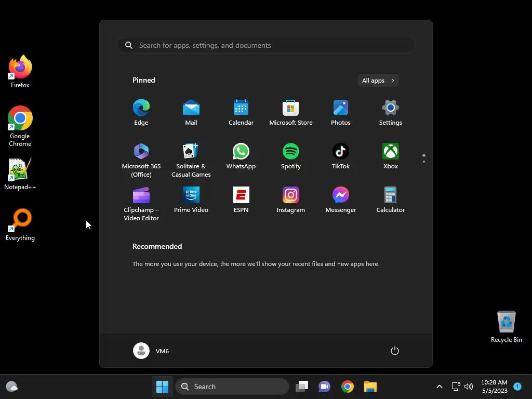Open All apps list
The image size is (532, 399).
pyautogui.click(x=378, y=81)
